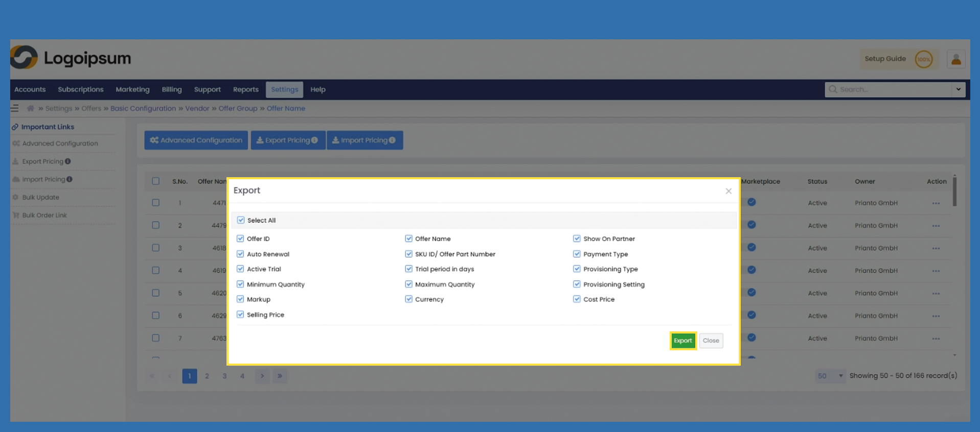Open the Settings menu tab
Image resolution: width=980 pixels, height=432 pixels.
284,89
